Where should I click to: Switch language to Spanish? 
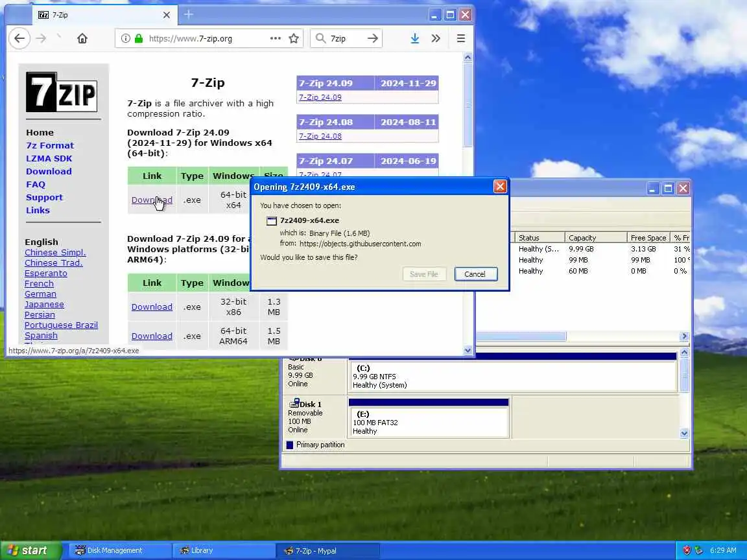click(x=41, y=335)
